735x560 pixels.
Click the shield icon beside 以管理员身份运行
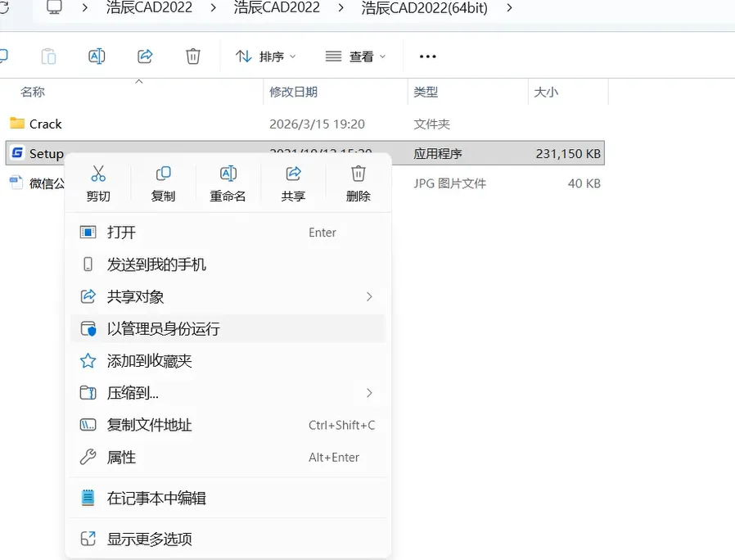tap(88, 328)
